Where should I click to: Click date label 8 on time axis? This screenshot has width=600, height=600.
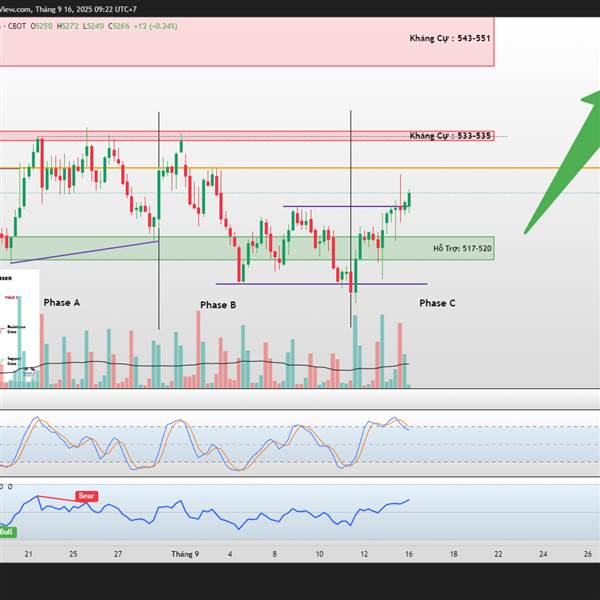coord(274,554)
